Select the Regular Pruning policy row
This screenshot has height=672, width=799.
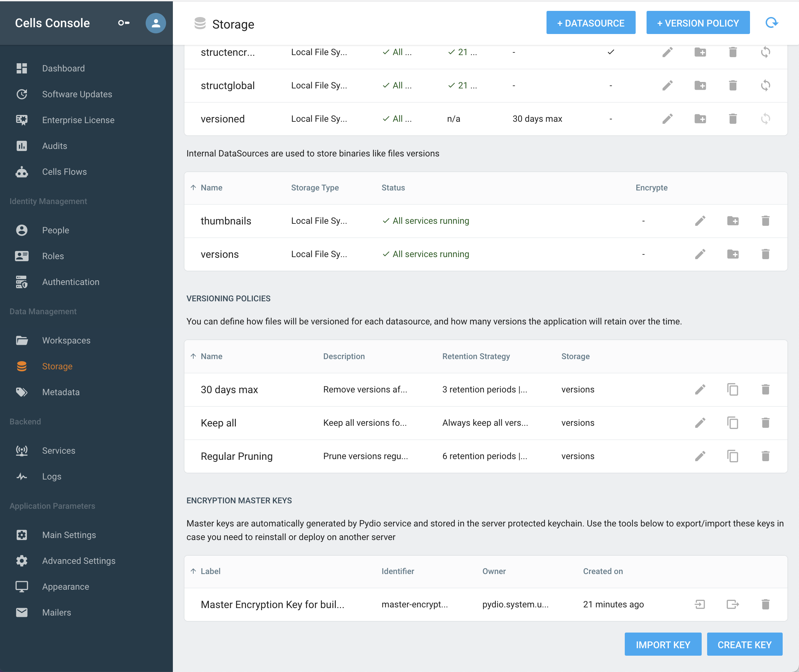[x=486, y=456]
